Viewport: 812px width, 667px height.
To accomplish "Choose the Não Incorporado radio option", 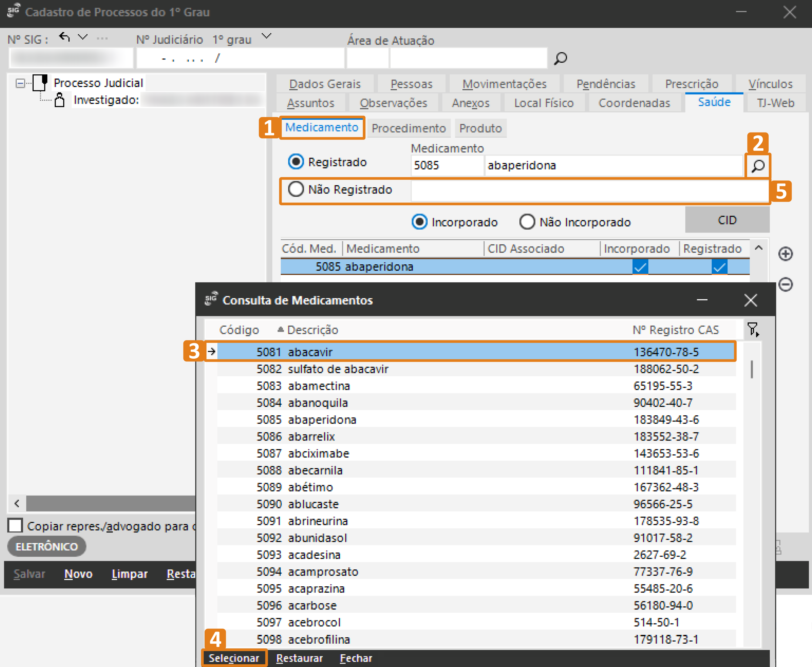I will coord(527,222).
